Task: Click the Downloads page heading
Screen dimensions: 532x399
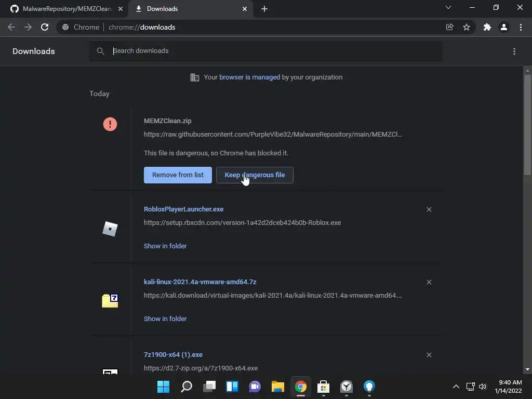Action: pyautogui.click(x=34, y=51)
